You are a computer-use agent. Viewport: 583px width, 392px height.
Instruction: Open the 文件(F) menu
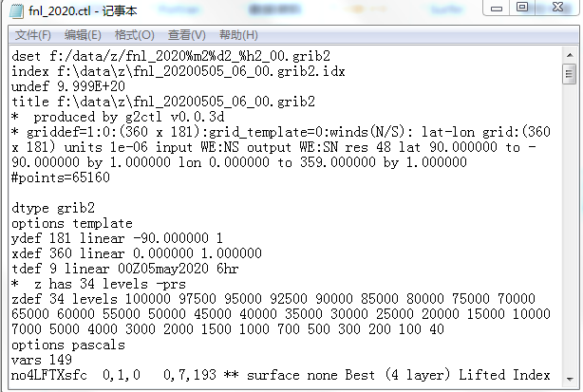(32, 35)
